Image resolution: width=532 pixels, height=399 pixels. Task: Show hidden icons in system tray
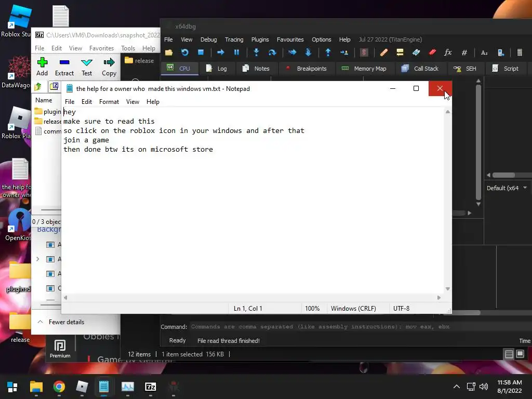[x=457, y=387]
